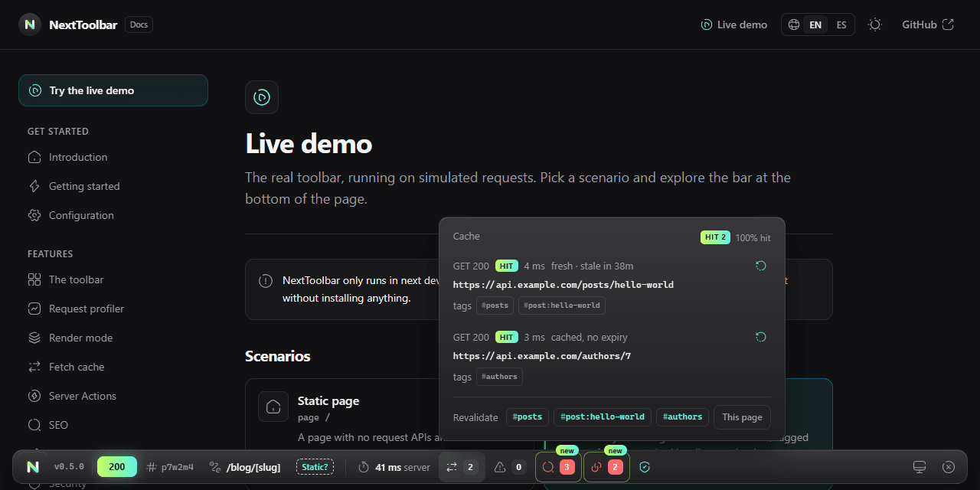
Task: Open The toolbar sidebar item
Action: (x=113, y=279)
